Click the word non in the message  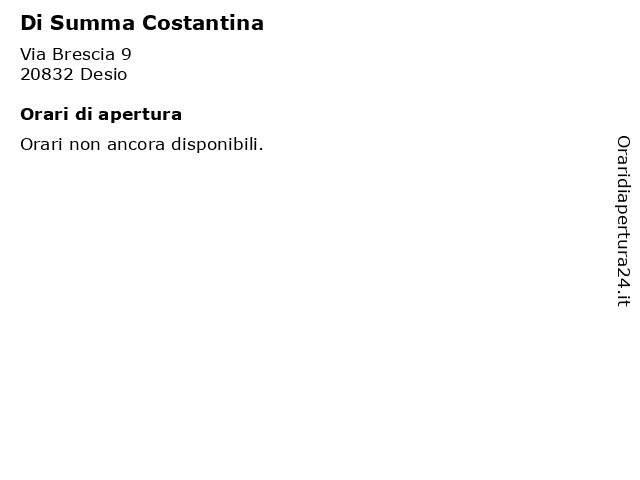coord(84,146)
